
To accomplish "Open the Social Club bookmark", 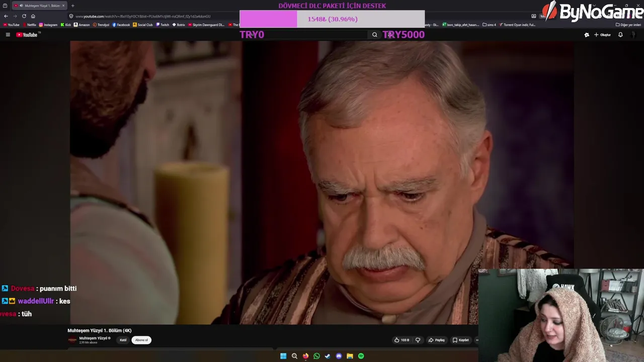I will point(143,25).
